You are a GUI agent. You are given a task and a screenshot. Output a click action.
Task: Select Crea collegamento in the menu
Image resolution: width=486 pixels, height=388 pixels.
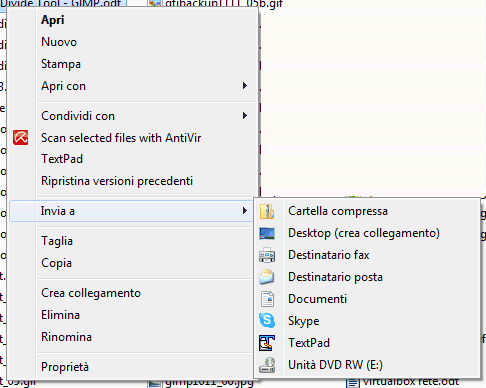pyautogui.click(x=91, y=293)
